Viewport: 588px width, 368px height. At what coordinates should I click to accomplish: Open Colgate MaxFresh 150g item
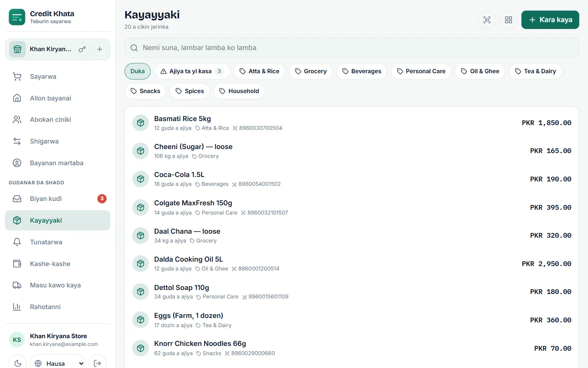352,208
